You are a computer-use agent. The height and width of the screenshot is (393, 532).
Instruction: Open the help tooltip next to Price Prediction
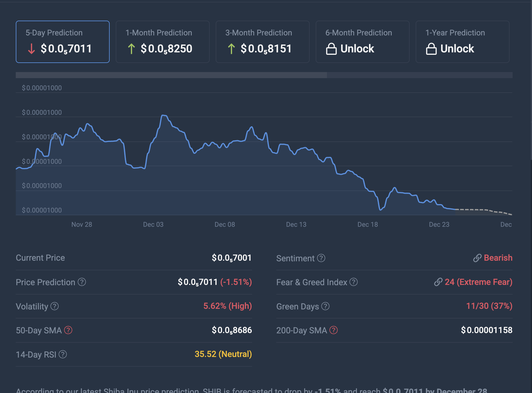[x=81, y=282]
